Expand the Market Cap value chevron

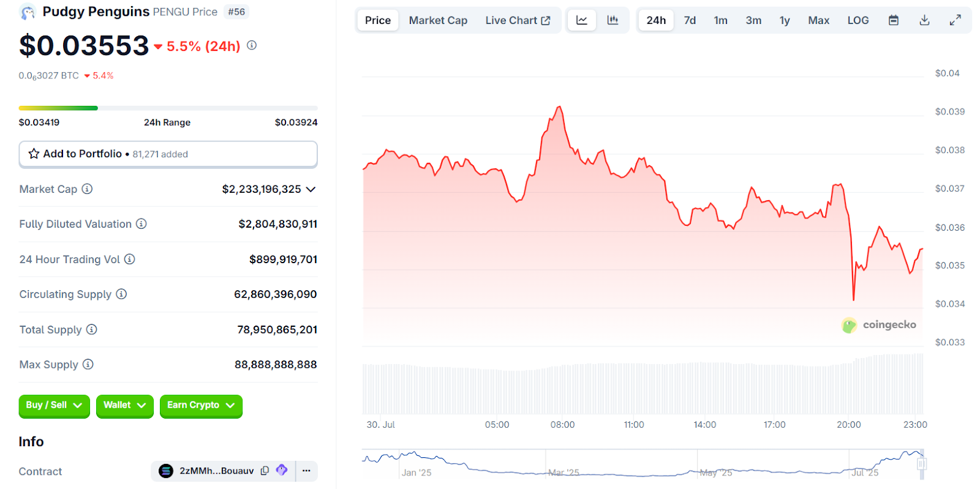[x=311, y=189]
